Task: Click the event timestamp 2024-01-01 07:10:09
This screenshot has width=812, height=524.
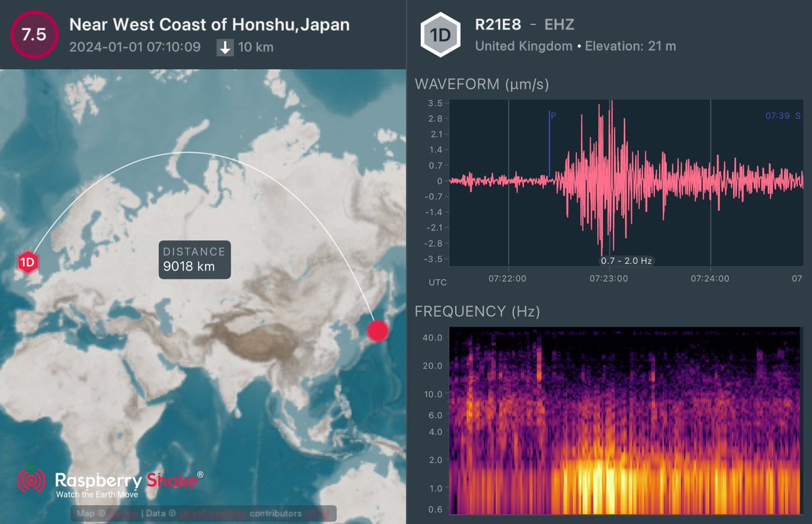Action: [x=135, y=47]
